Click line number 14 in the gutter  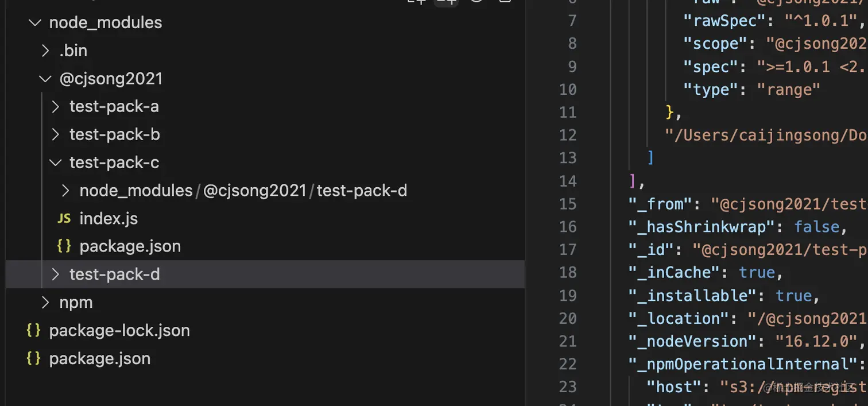click(x=567, y=181)
